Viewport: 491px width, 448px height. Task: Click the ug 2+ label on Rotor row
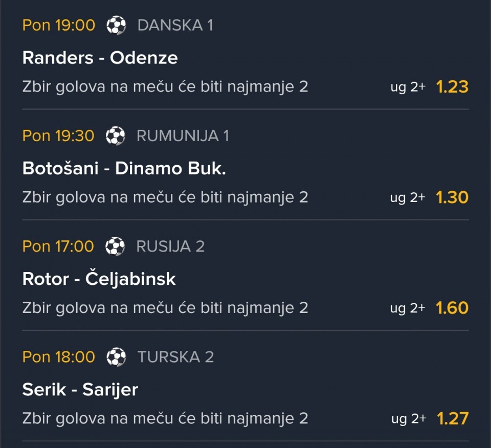pyautogui.click(x=408, y=308)
